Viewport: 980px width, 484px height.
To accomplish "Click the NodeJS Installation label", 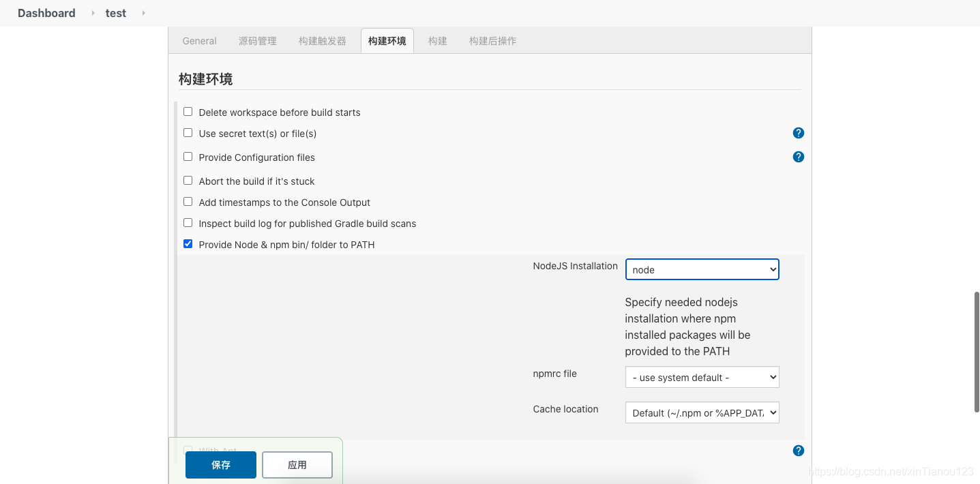I will 576,266.
